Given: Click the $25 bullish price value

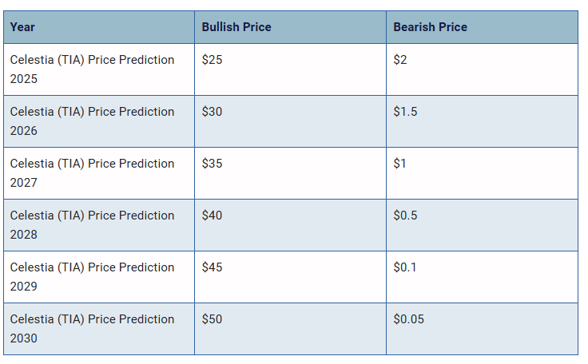Looking at the screenshot, I should (212, 60).
